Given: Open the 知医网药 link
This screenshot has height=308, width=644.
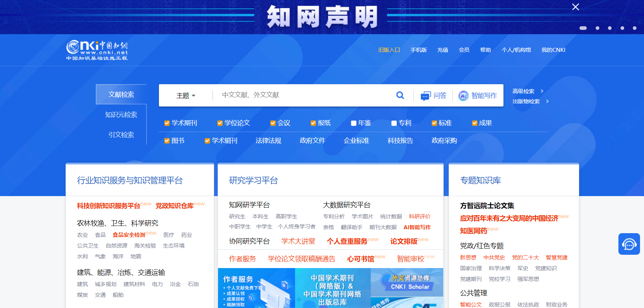Looking at the screenshot, I should [474, 231].
